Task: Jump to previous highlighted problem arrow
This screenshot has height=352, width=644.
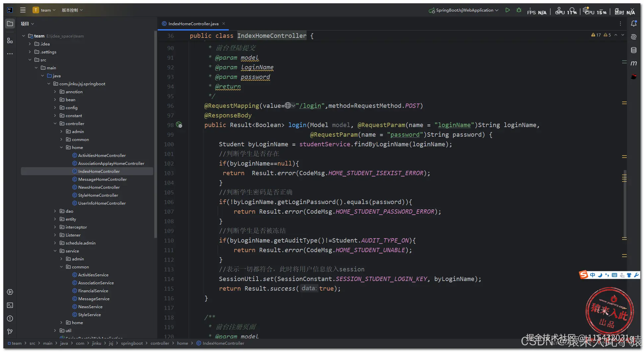Action: pos(616,35)
